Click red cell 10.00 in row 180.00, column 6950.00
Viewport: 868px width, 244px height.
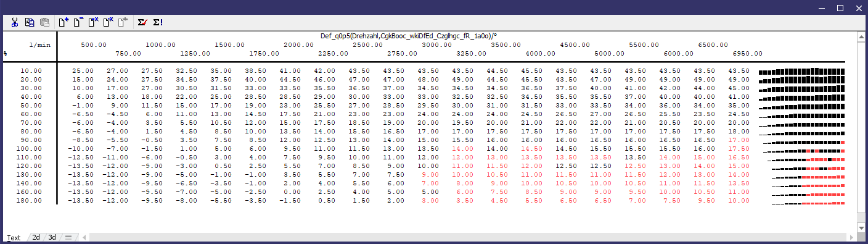coord(739,201)
